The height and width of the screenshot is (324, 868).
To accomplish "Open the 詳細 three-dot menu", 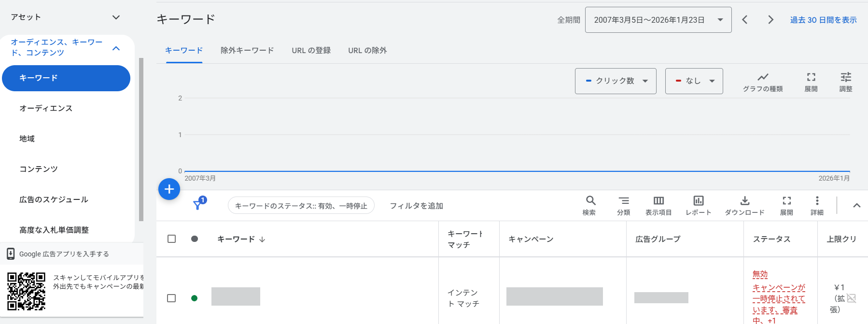I will 817,201.
